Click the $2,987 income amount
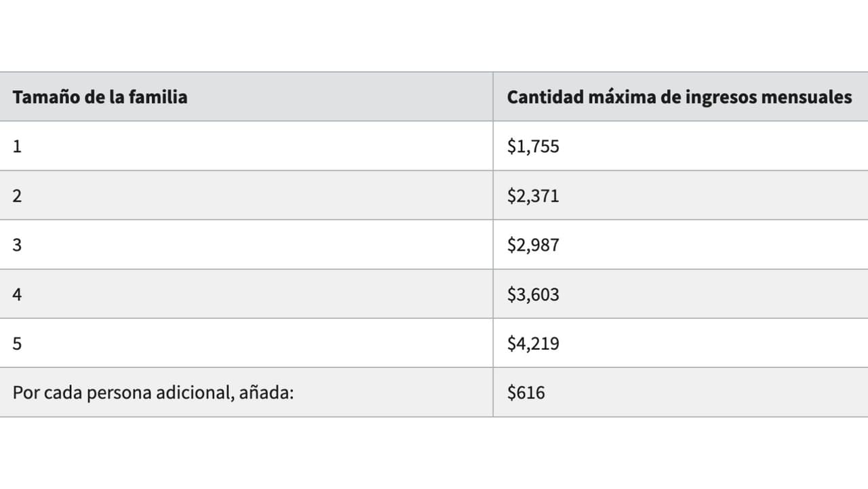 pyautogui.click(x=533, y=245)
